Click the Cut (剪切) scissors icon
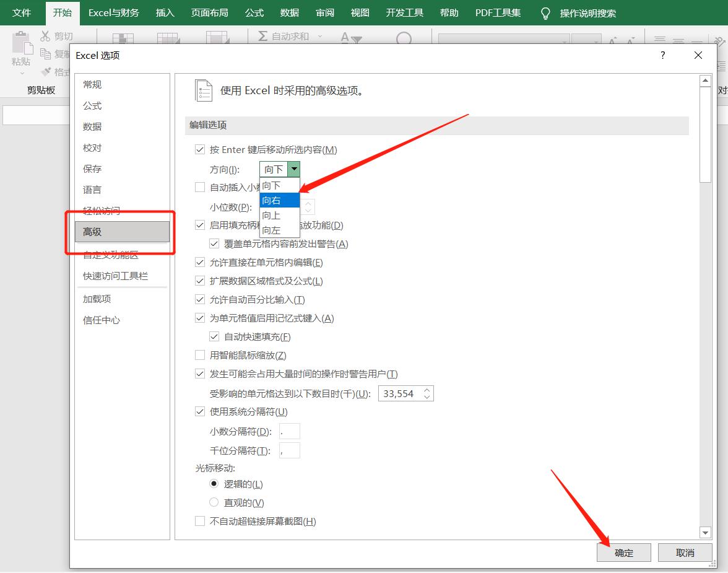This screenshot has width=728, height=573. click(x=46, y=35)
